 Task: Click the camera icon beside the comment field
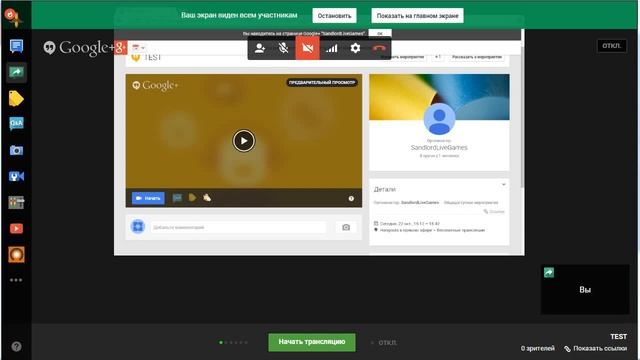[x=346, y=227]
